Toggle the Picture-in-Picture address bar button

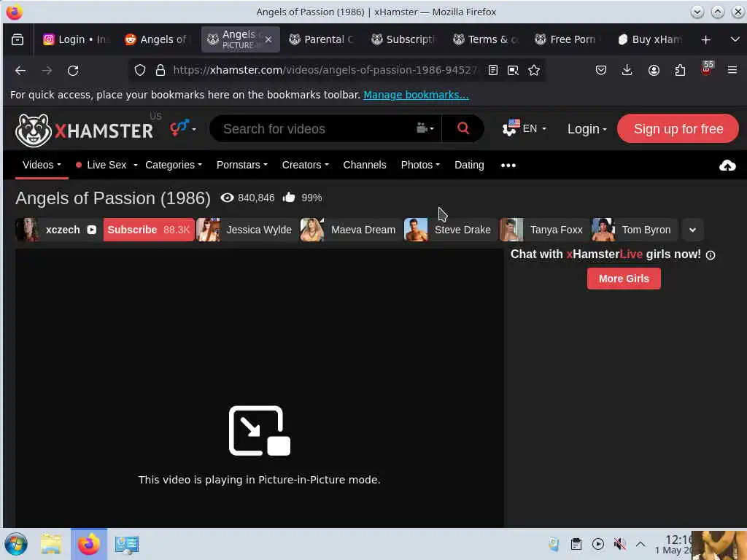tap(513, 70)
